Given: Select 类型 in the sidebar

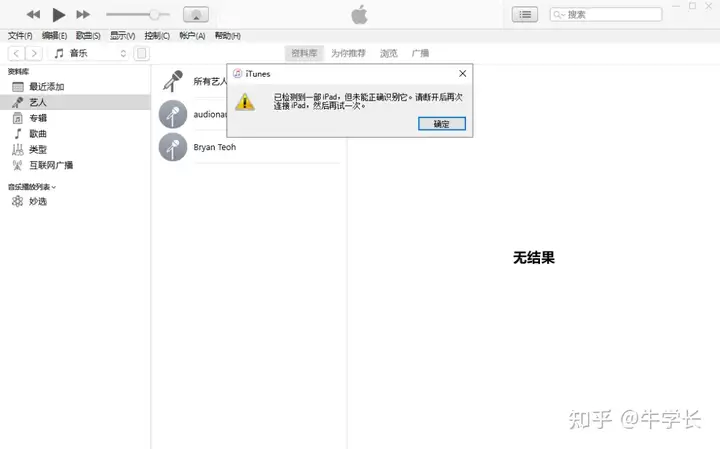Looking at the screenshot, I should click(x=75, y=149).
